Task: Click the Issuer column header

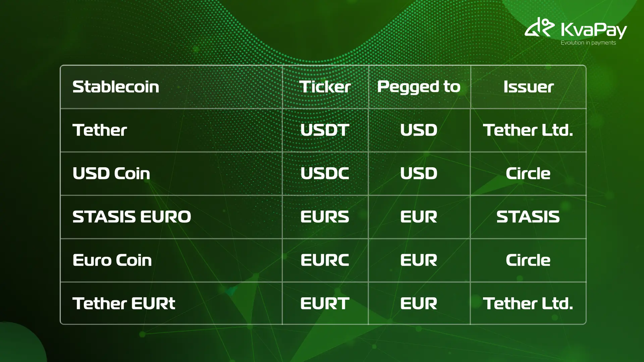Action: tap(528, 87)
